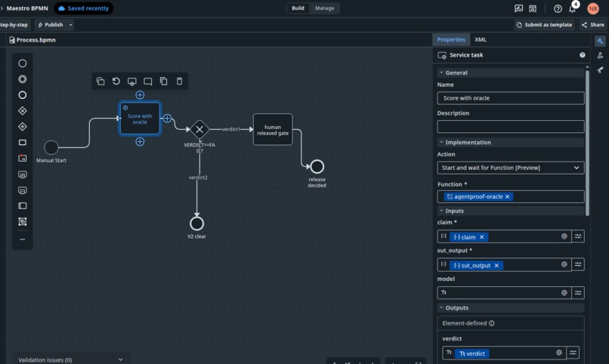The width and height of the screenshot is (609, 364).
Task: Click the Share button
Action: (592, 25)
